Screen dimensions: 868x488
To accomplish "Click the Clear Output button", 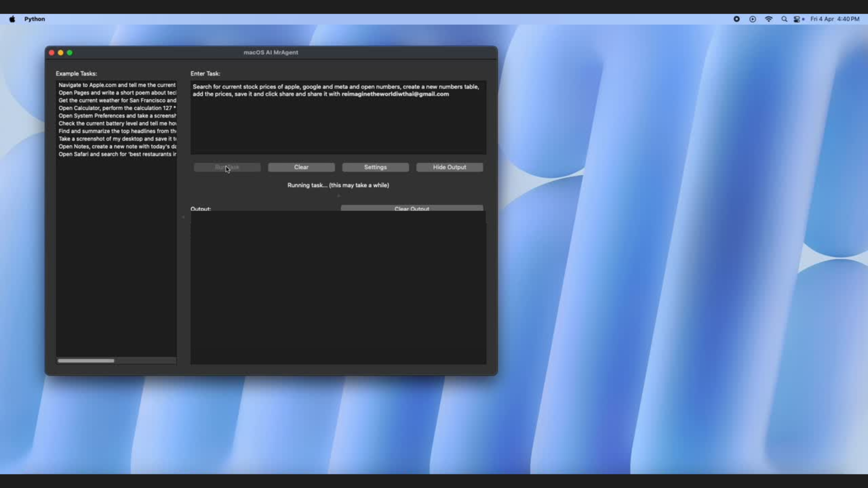I will pos(411,208).
